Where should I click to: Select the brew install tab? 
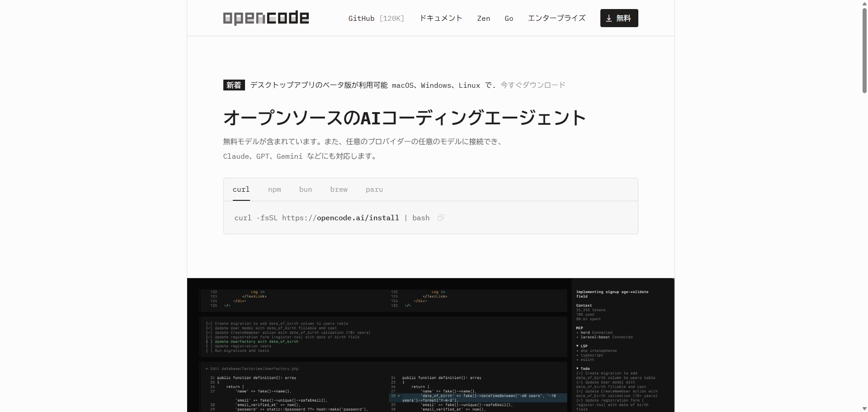click(339, 189)
